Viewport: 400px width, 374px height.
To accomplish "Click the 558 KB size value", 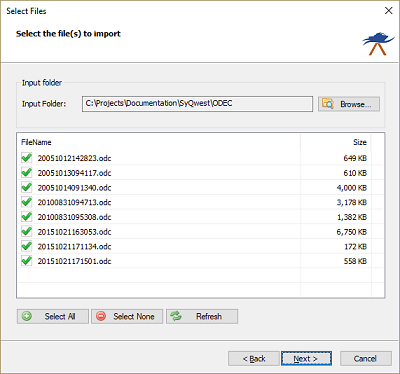I will coord(355,261).
